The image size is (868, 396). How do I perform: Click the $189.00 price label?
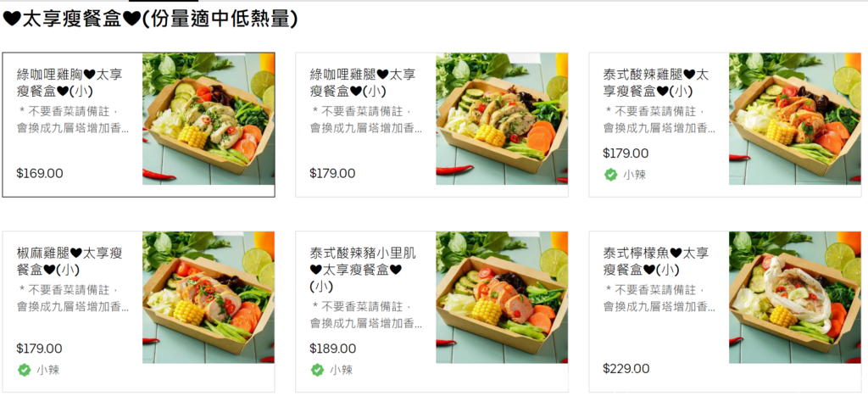332,349
